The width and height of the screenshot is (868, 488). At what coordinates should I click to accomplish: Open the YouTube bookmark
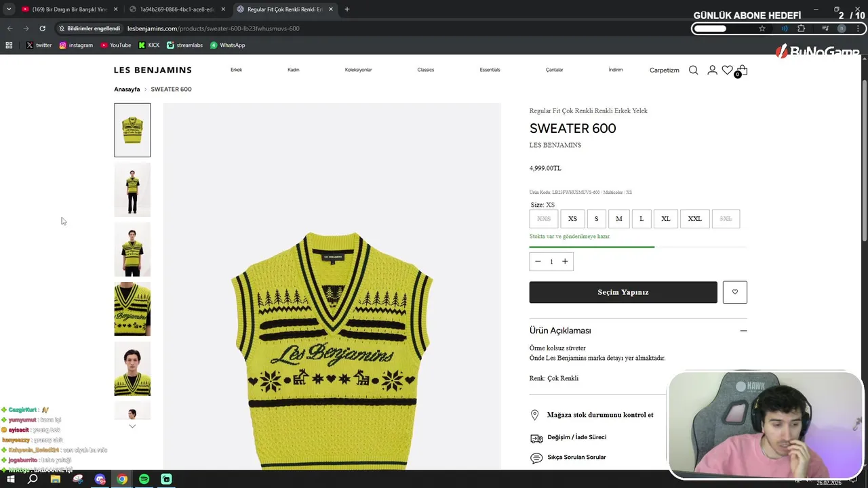(x=116, y=45)
